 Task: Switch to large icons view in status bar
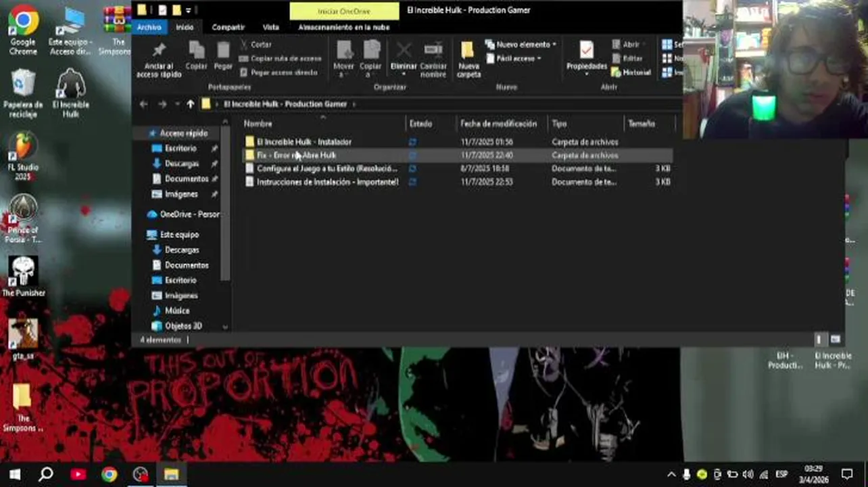pyautogui.click(x=835, y=340)
